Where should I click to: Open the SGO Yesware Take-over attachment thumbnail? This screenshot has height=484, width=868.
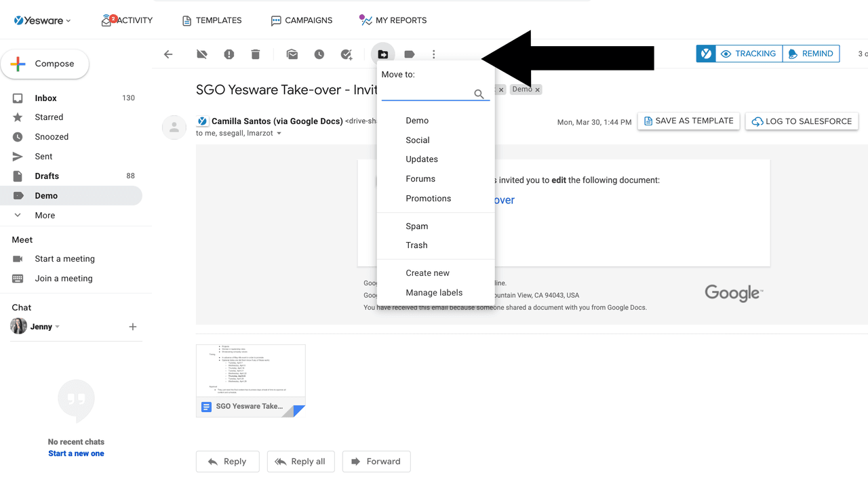[x=250, y=376]
